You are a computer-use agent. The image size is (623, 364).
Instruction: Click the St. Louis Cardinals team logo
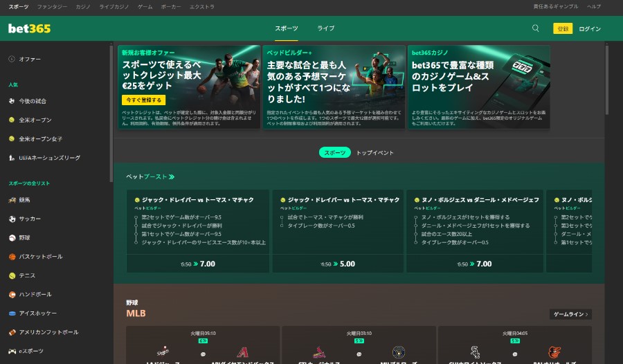[318, 352]
